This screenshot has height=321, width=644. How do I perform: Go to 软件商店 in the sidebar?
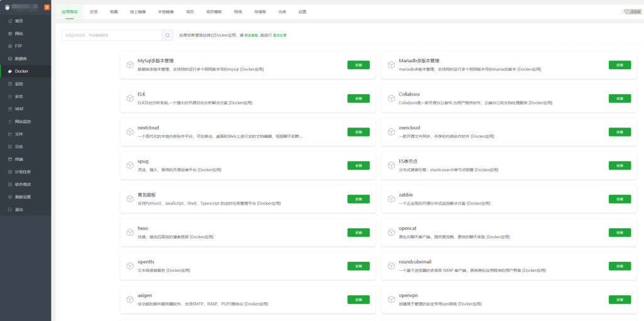(23, 184)
